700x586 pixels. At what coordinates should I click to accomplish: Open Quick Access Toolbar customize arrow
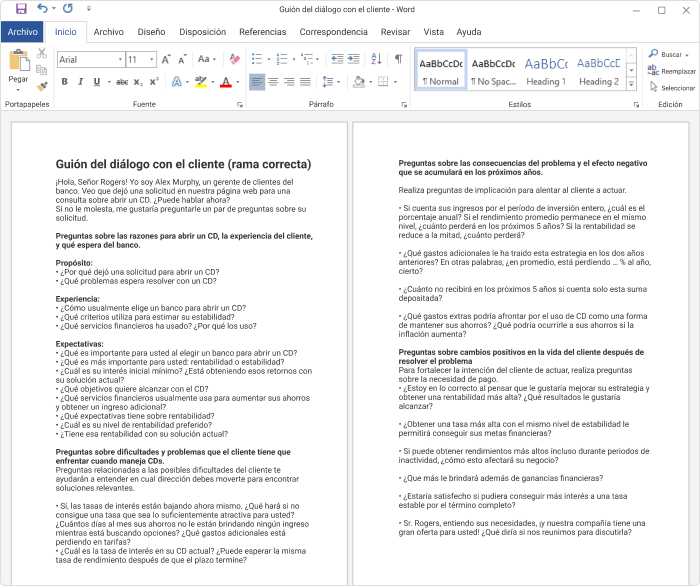[88, 8]
